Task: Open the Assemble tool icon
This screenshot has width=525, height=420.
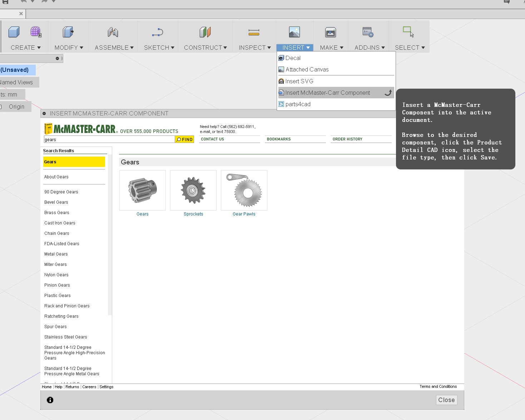Action: pyautogui.click(x=112, y=32)
